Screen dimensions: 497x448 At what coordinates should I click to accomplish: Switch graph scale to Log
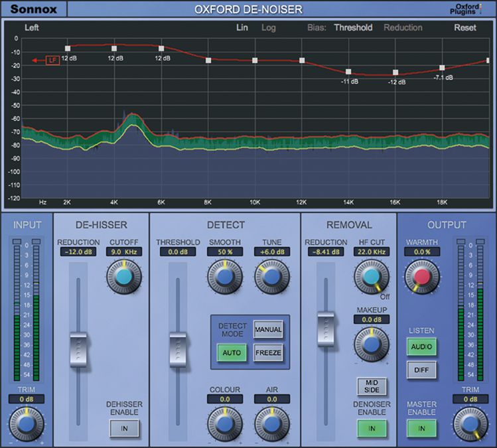click(x=269, y=28)
